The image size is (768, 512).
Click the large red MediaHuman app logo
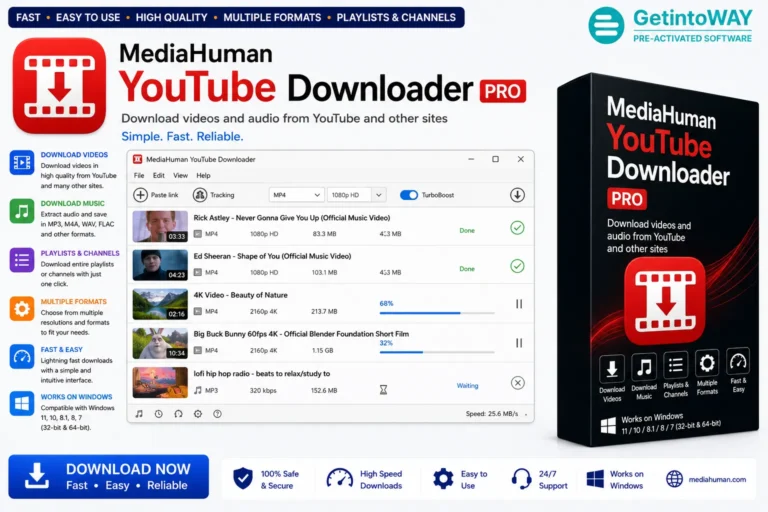coord(59,85)
